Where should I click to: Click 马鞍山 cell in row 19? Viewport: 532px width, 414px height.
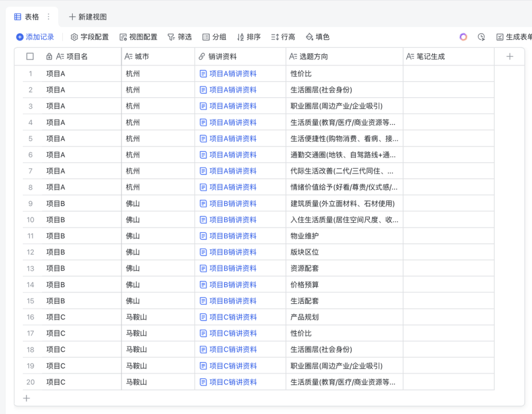pyautogui.click(x=158, y=366)
